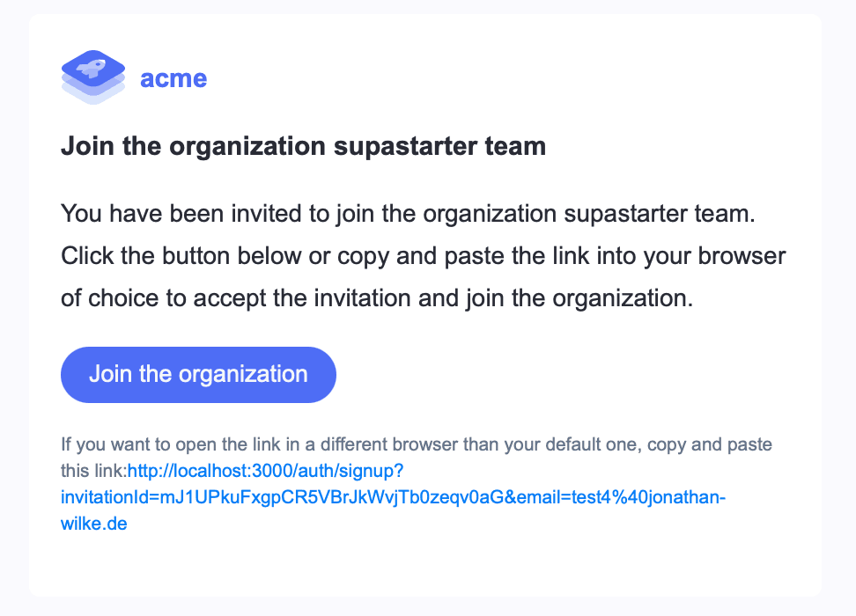Click the bold "Join the organization supastarter team" heading

[x=303, y=146]
